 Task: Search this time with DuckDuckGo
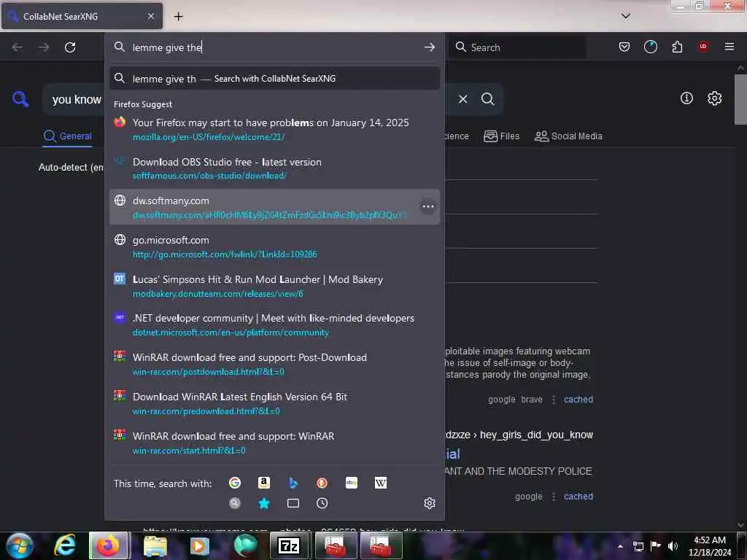click(322, 483)
